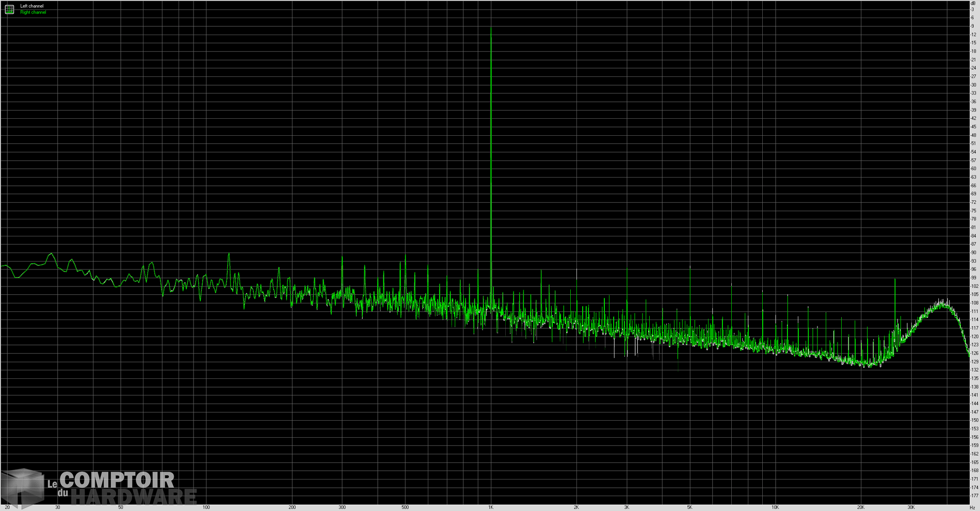Click the 20K frequency axis label
The image size is (980, 511).
tap(861, 507)
